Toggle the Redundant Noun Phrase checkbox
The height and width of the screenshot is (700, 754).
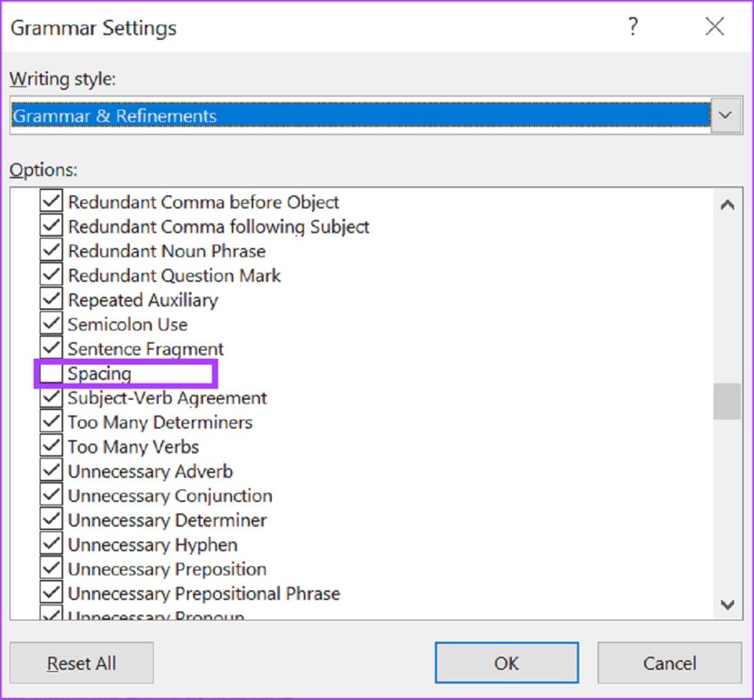[x=51, y=250]
